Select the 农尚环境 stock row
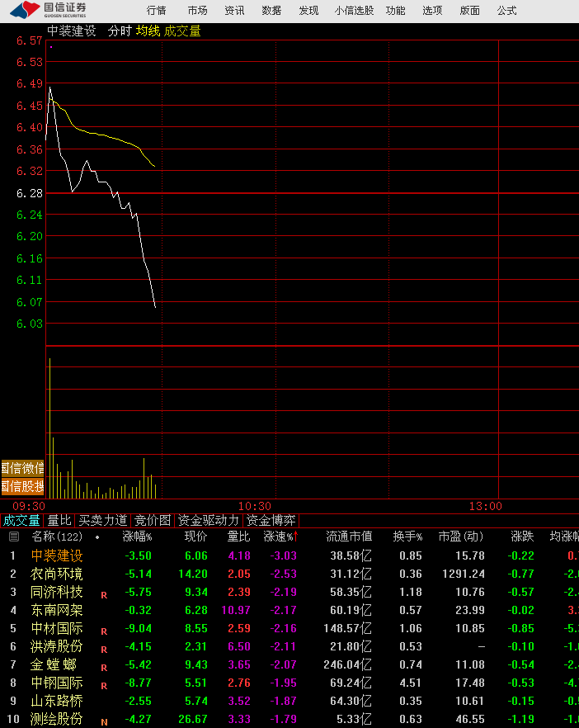579x728 pixels. click(289, 574)
